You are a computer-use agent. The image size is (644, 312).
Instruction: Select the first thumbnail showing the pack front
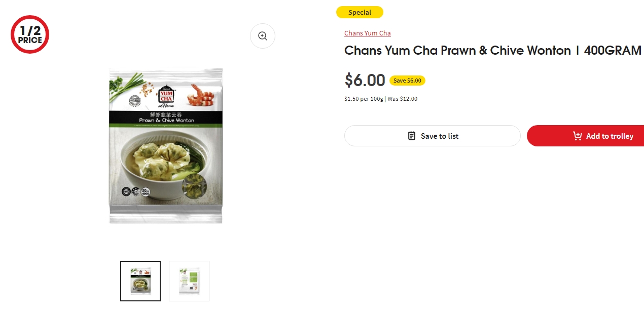[140, 281]
